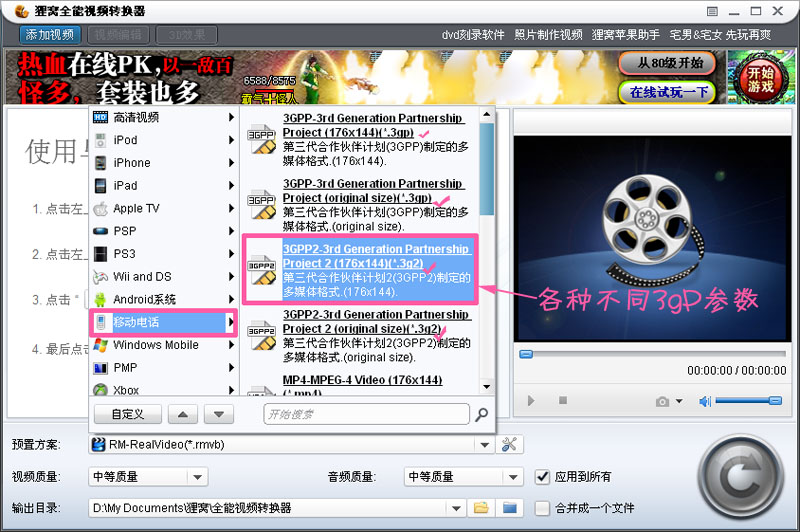This screenshot has height=532, width=800.
Task: Open the title bar menu icon
Action: [713, 11]
